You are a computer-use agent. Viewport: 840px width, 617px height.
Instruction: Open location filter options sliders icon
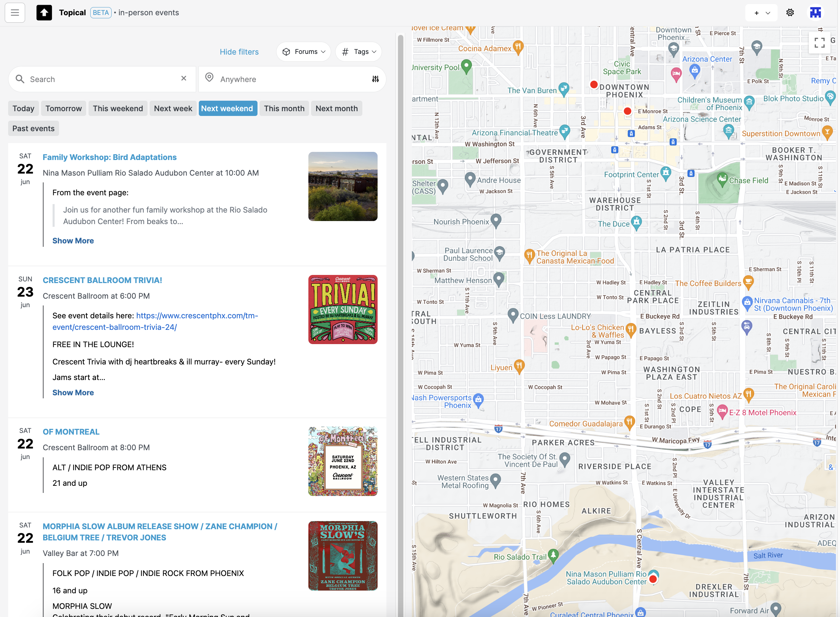click(376, 79)
